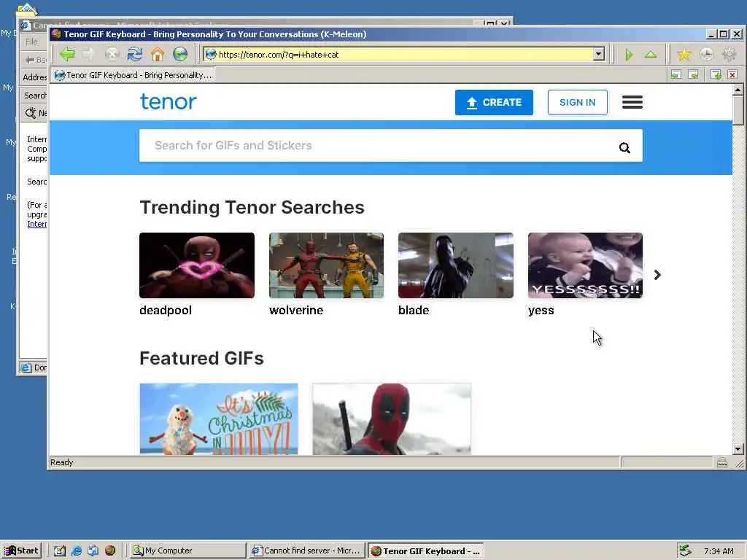The image size is (747, 560).
Task: Open the Deadpool featured GIF
Action: point(392,419)
